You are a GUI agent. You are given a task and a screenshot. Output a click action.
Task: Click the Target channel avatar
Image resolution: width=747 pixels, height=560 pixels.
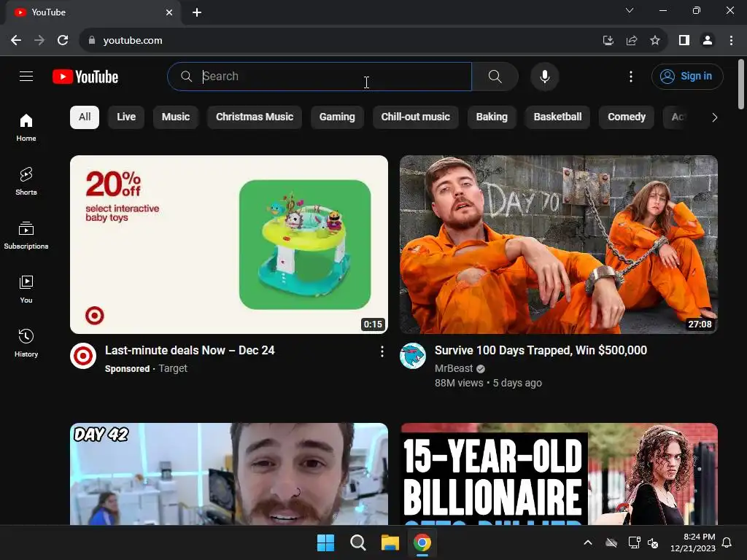pyautogui.click(x=83, y=356)
